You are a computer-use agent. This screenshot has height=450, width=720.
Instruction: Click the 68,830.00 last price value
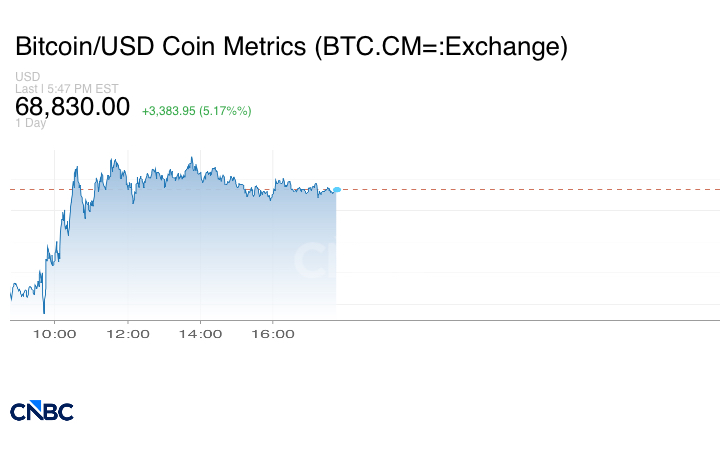pyautogui.click(x=72, y=106)
